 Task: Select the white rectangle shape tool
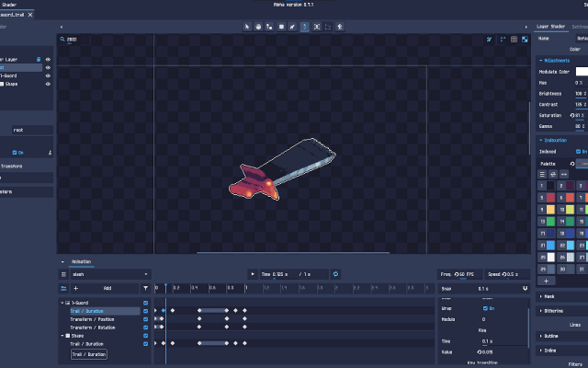(x=281, y=27)
